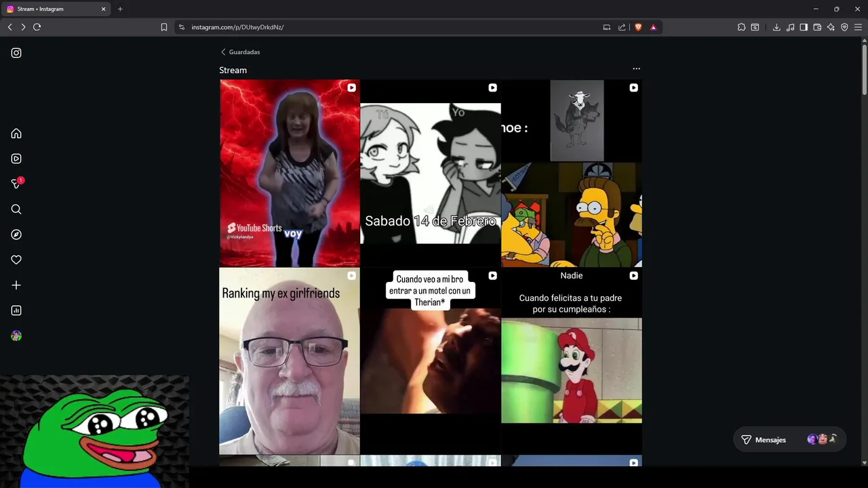Toggle the browser sidebar panel icon
868x488 pixels.
click(804, 27)
